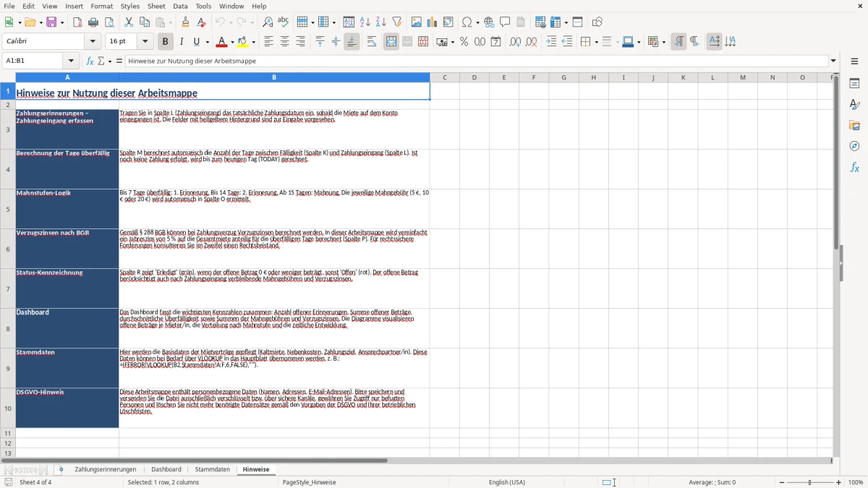This screenshot has width=868, height=488.
Task: Open sidebar Styles panel icon
Action: click(854, 104)
